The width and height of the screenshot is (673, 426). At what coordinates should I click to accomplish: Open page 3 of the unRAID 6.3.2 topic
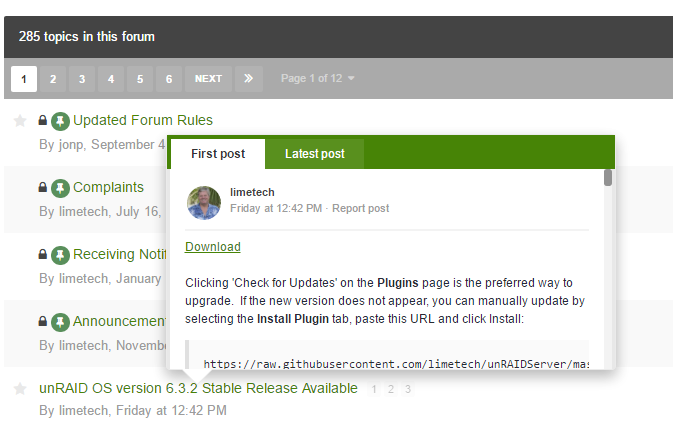coord(408,389)
